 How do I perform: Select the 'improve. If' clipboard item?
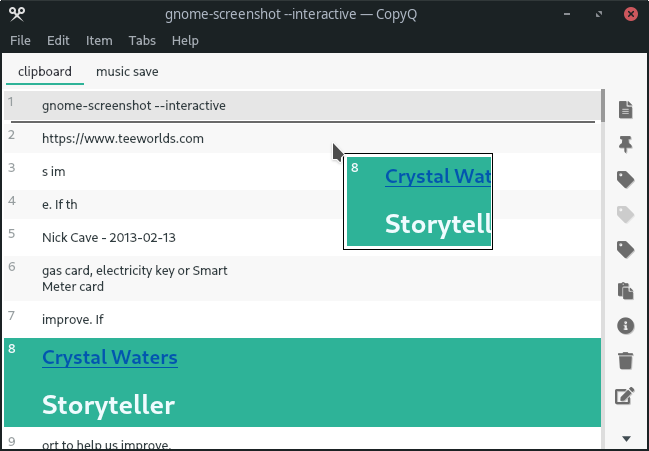[302, 319]
